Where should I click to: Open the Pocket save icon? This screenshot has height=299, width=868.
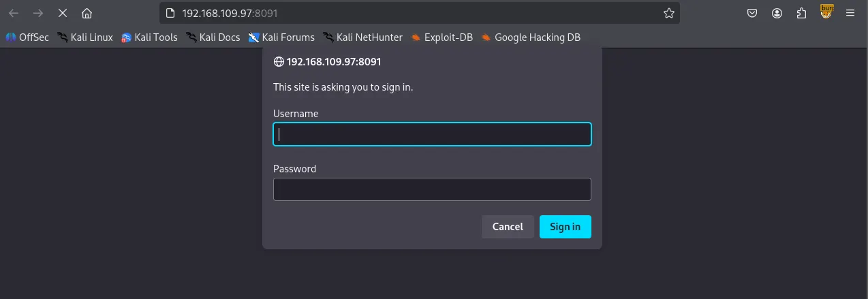tap(753, 13)
